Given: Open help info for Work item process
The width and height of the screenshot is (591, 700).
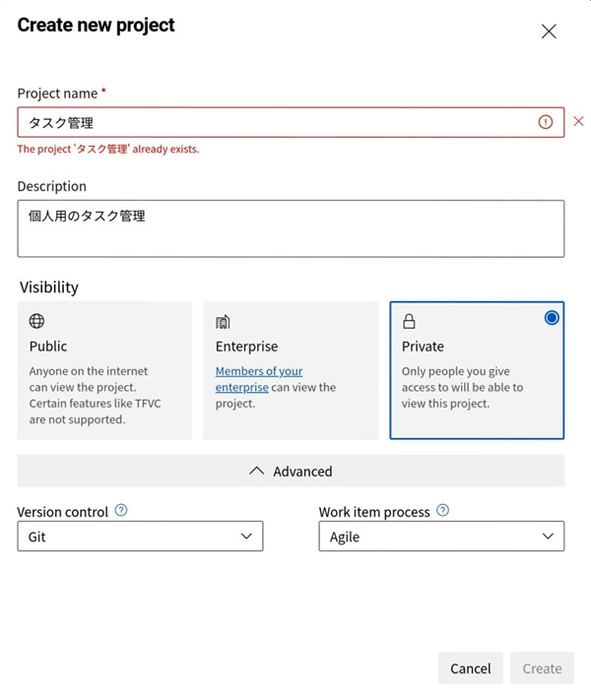Looking at the screenshot, I should pos(443,511).
